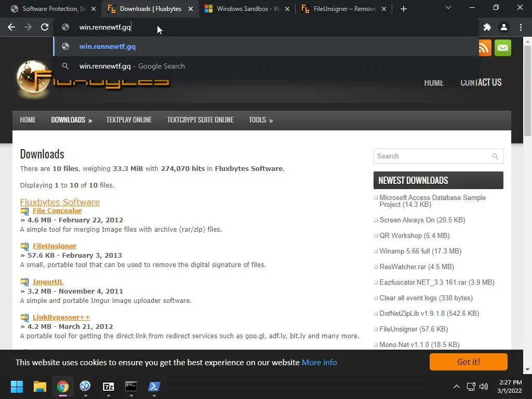Open DotNetZipLib v1.9.1.8 link
Image resolution: width=532 pixels, height=399 pixels.
429,313
